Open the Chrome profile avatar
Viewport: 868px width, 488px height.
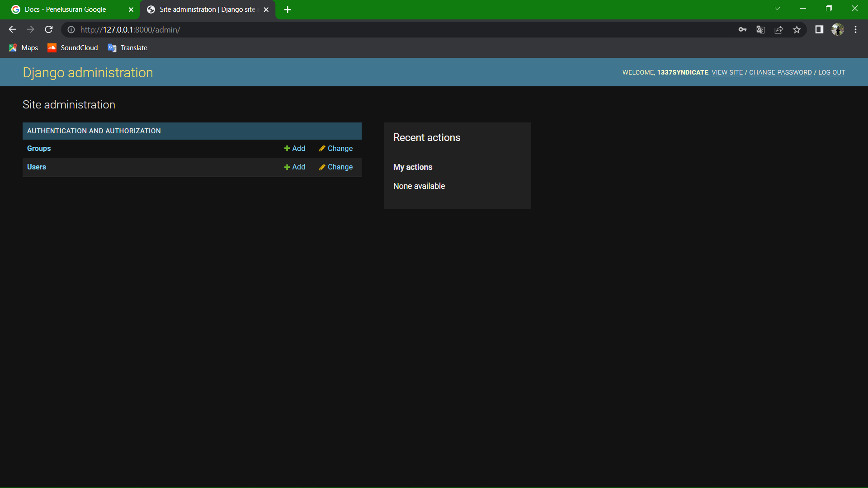[x=838, y=29]
